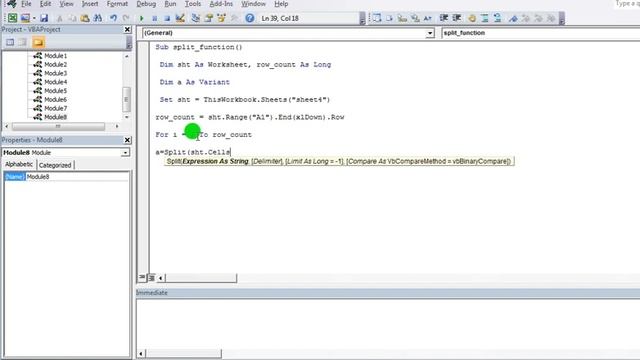Select Module7 in project tree
640x360 pixels.
[x=56, y=108]
